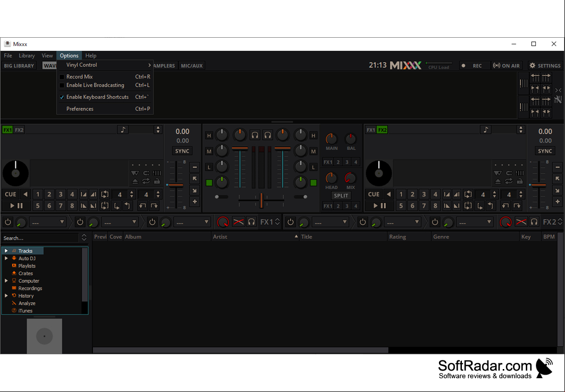Click left deck rate minus button
Viewport: 565px width, 392px height.
click(194, 167)
